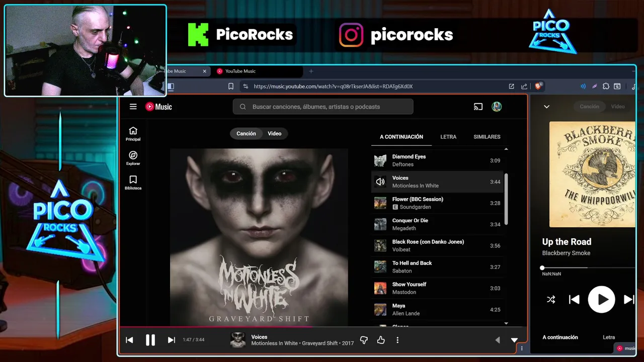Play Flower (BBC Session) by Soundgarden
This screenshot has width=644, height=362.
pos(437,203)
